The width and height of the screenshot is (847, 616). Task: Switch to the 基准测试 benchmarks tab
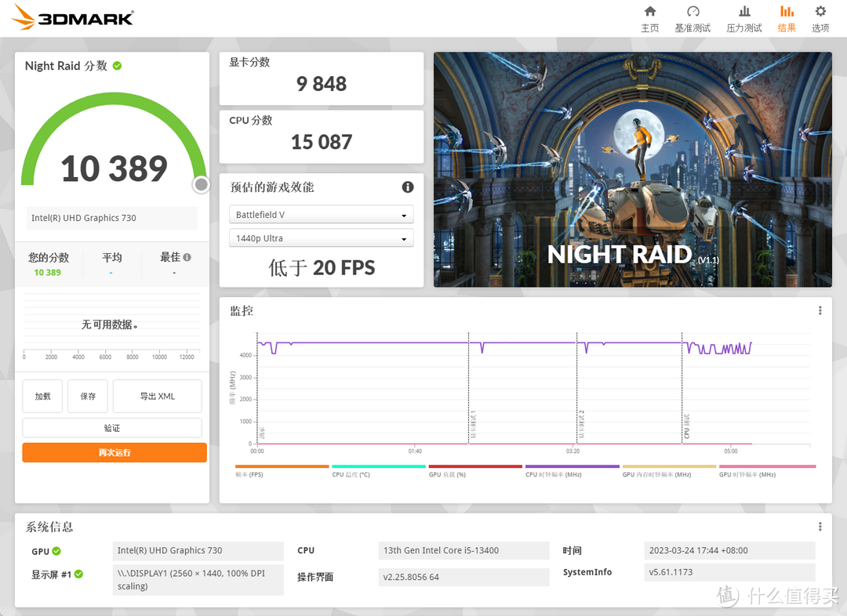pos(693,19)
